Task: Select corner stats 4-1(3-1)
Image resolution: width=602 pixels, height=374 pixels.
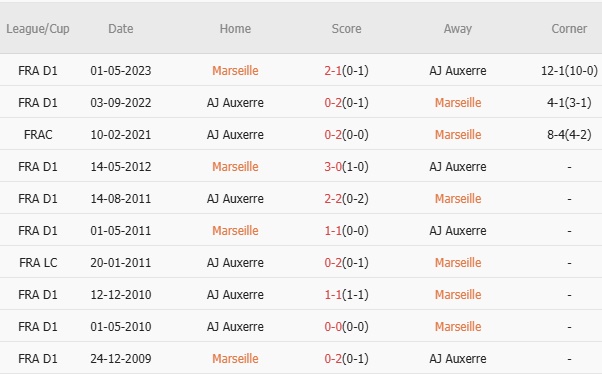Action: point(569,103)
